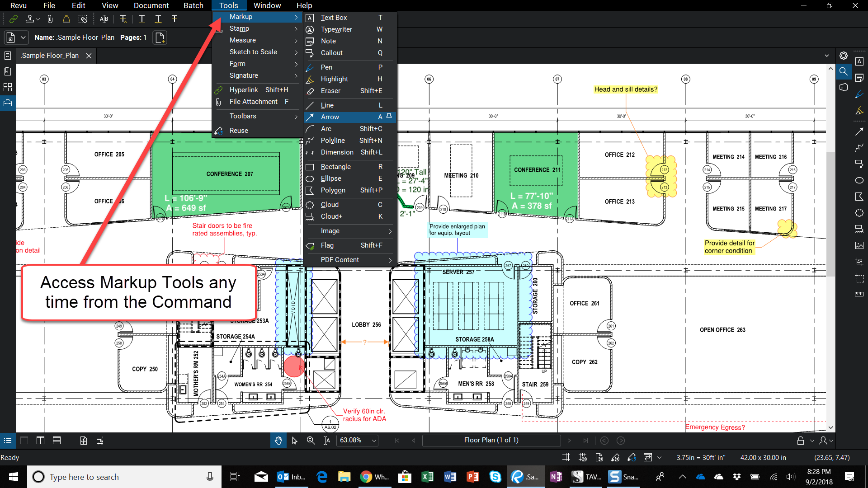Select the blue Pen tool in the right sidebar

coord(860,94)
